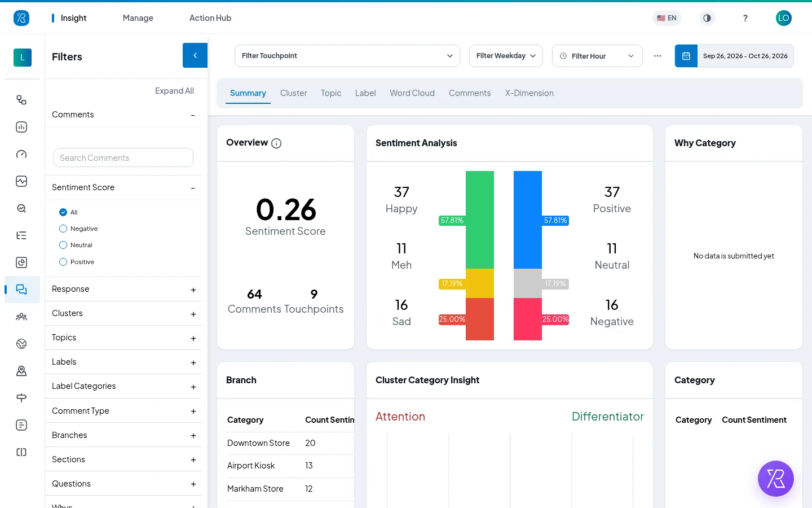Image resolution: width=812 pixels, height=508 pixels.
Task: Click the blue Positive sentiment bar segment
Action: tap(528, 220)
